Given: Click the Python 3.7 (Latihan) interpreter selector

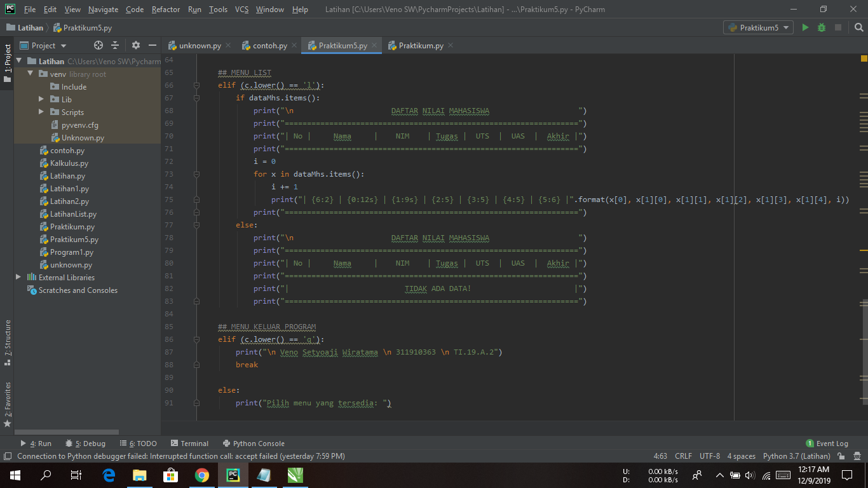Looking at the screenshot, I should [796, 456].
